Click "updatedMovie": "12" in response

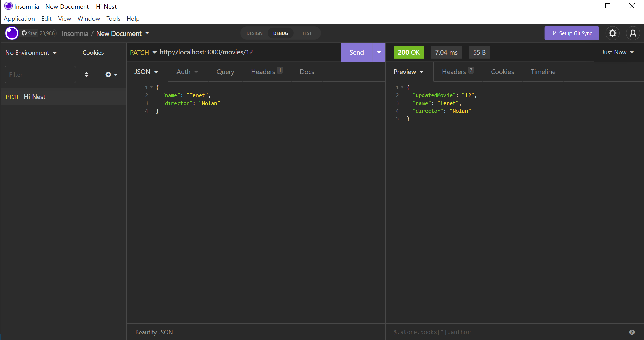pyautogui.click(x=445, y=95)
